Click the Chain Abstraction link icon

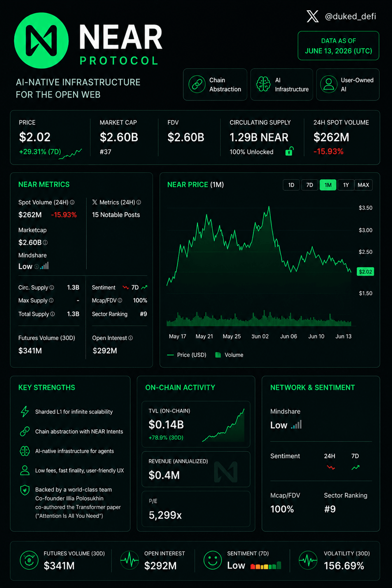pos(197,84)
